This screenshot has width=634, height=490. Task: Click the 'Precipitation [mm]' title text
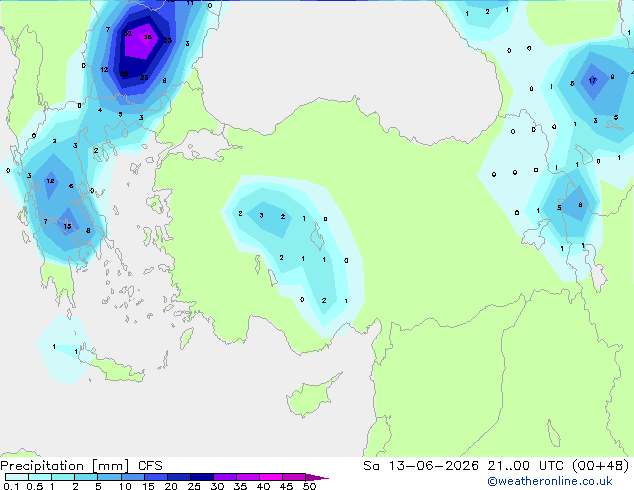[x=65, y=466]
